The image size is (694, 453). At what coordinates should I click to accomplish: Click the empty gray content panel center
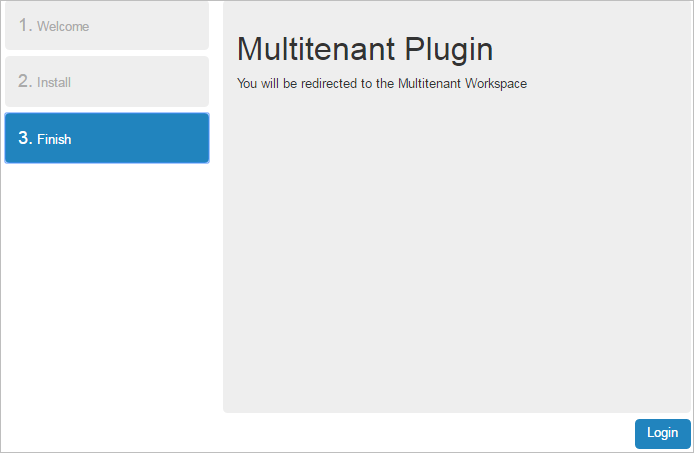(x=457, y=250)
